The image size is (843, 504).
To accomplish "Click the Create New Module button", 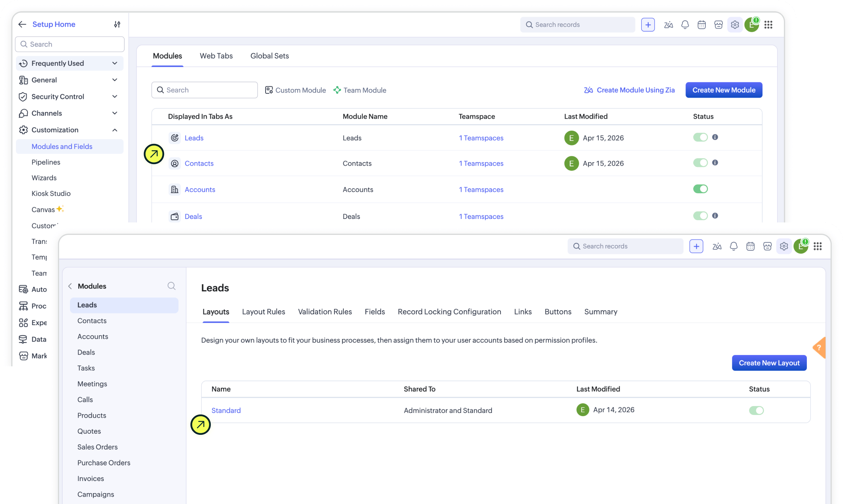I will pos(724,90).
